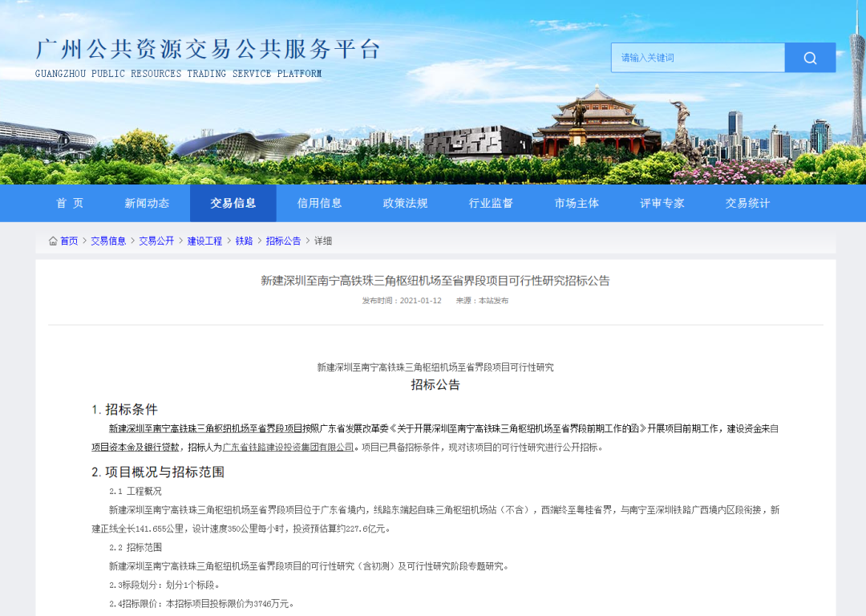Type in the keyword search field

point(698,58)
